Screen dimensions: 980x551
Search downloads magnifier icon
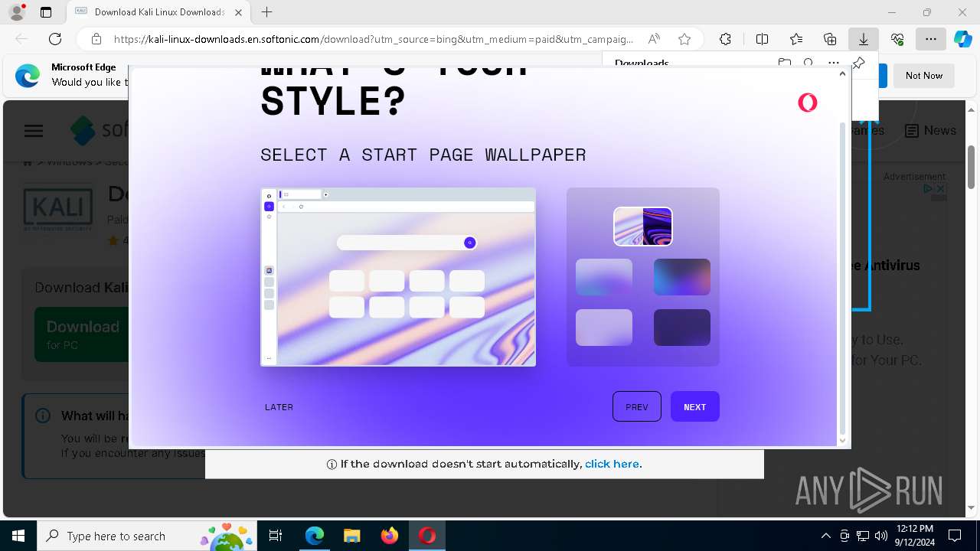click(808, 63)
